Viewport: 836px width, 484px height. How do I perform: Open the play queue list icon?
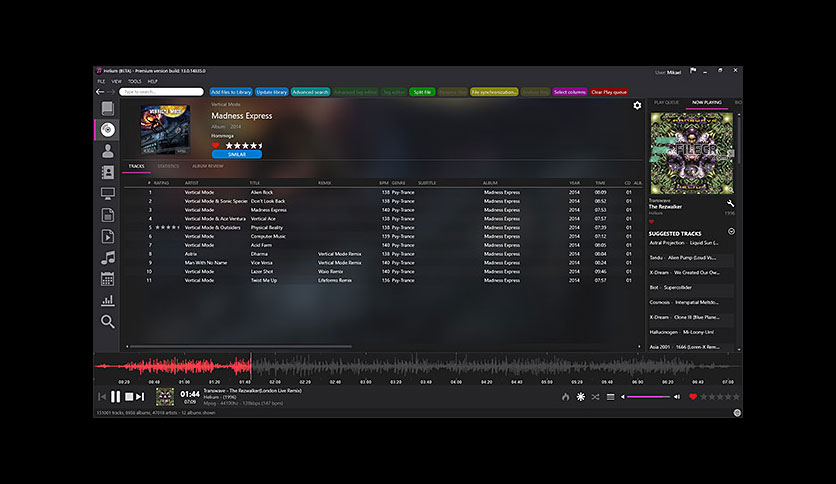point(610,397)
